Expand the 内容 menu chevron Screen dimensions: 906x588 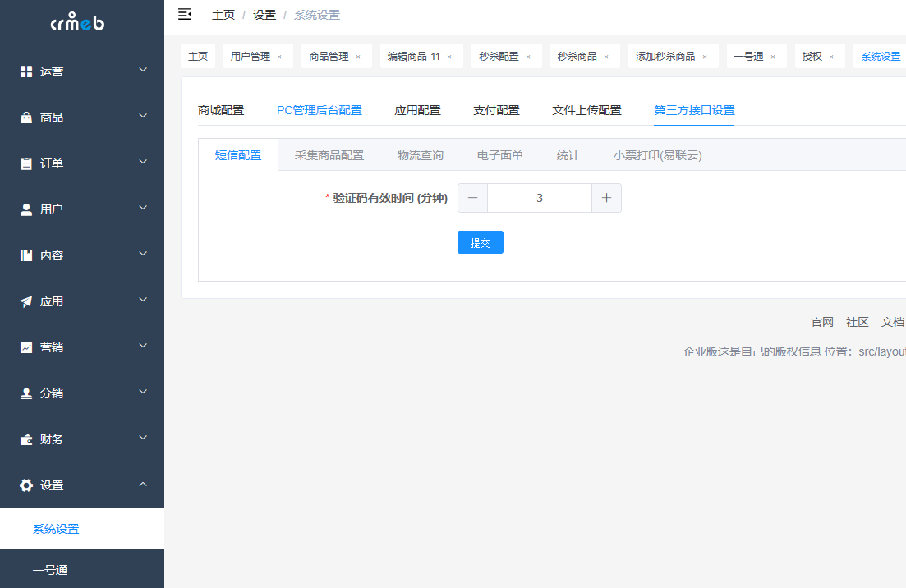click(143, 254)
